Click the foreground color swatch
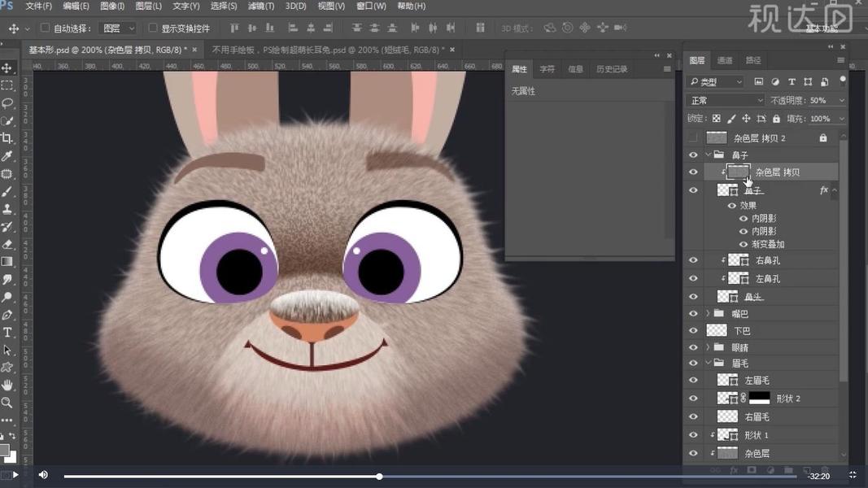Image resolution: width=868 pixels, height=488 pixels. point(4,449)
